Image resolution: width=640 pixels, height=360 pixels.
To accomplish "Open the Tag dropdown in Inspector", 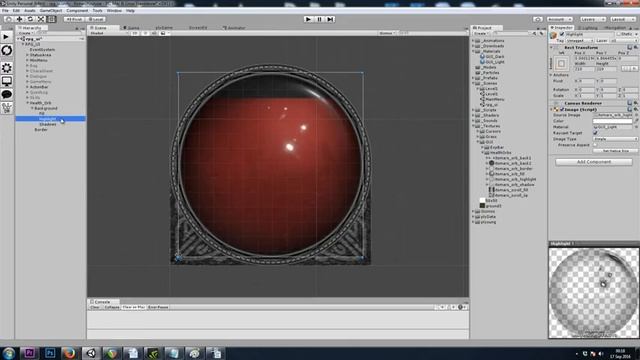I will (x=579, y=41).
